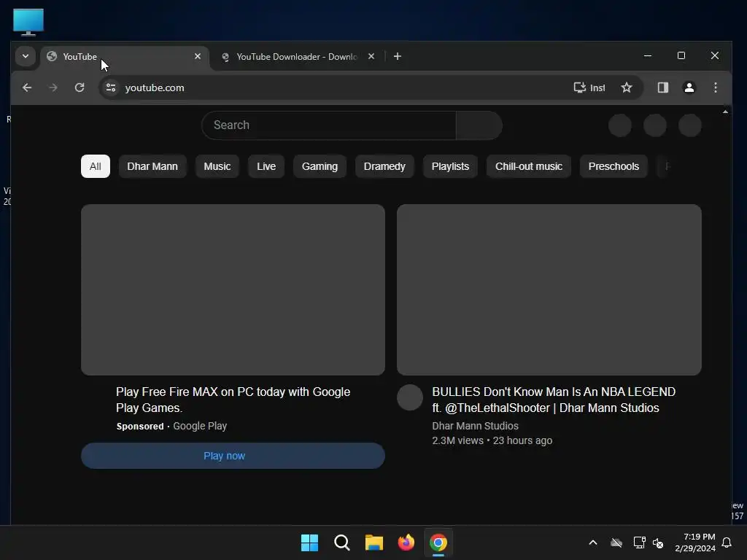Image resolution: width=747 pixels, height=560 pixels.
Task: Click the Play now button
Action: pos(233,456)
